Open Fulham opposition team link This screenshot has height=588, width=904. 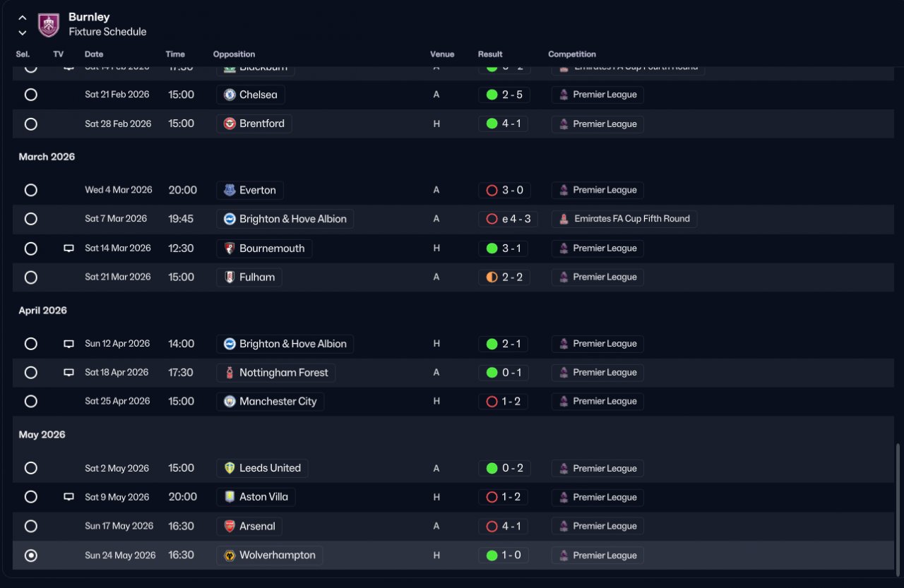tap(249, 277)
